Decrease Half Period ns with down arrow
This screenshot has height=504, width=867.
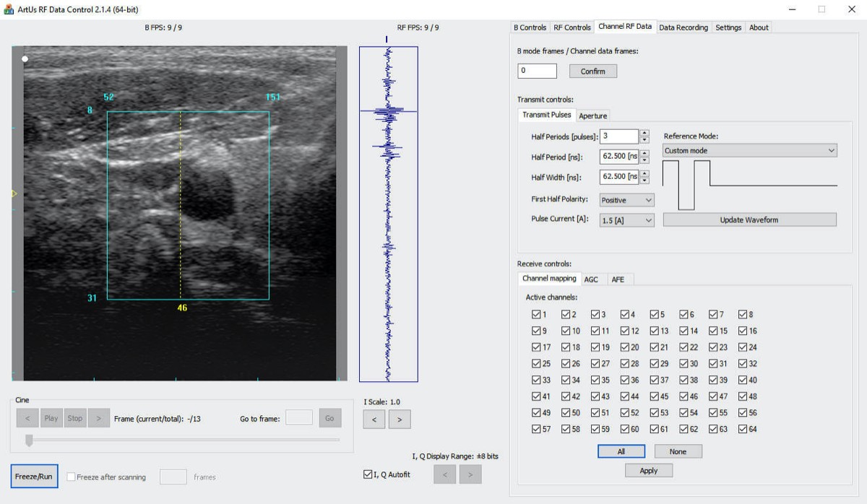(x=644, y=160)
